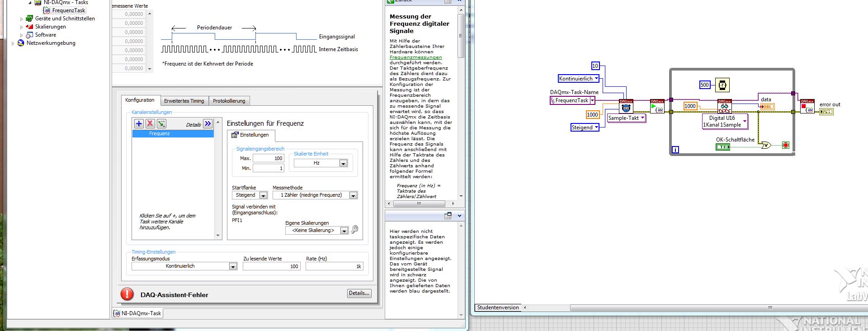Click the red DAQ-Assistent-Fehler error icon
868x331 pixels.
point(127,294)
